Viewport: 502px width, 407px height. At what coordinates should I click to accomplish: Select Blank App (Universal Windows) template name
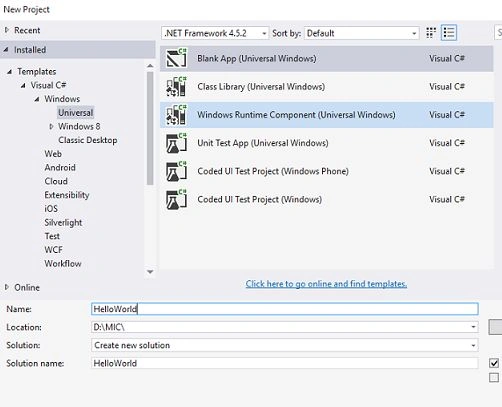click(x=257, y=59)
